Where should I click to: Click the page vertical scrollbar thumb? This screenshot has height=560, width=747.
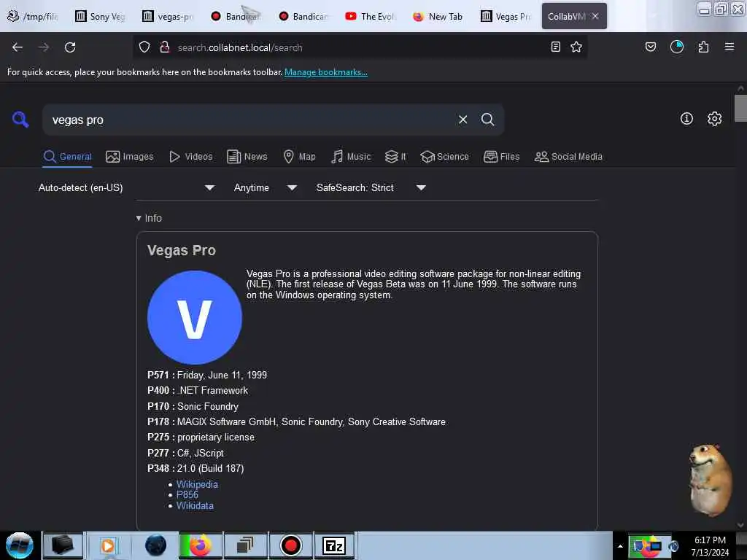pos(740,109)
